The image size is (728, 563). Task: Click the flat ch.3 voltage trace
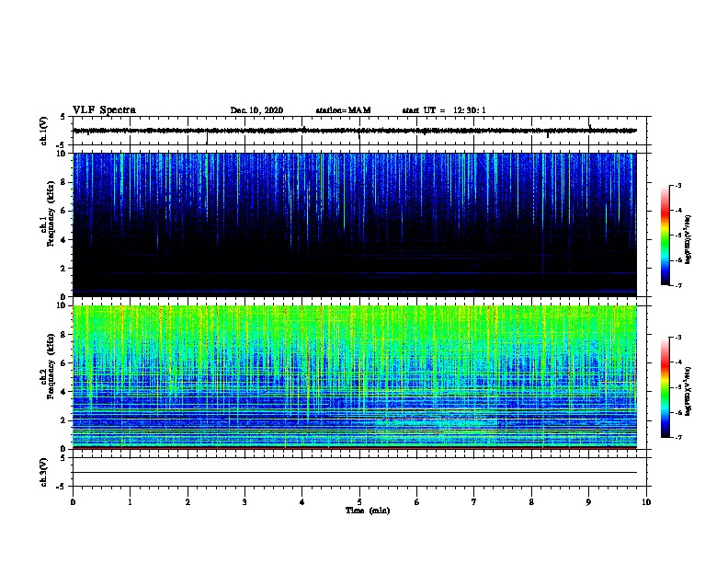[355, 473]
